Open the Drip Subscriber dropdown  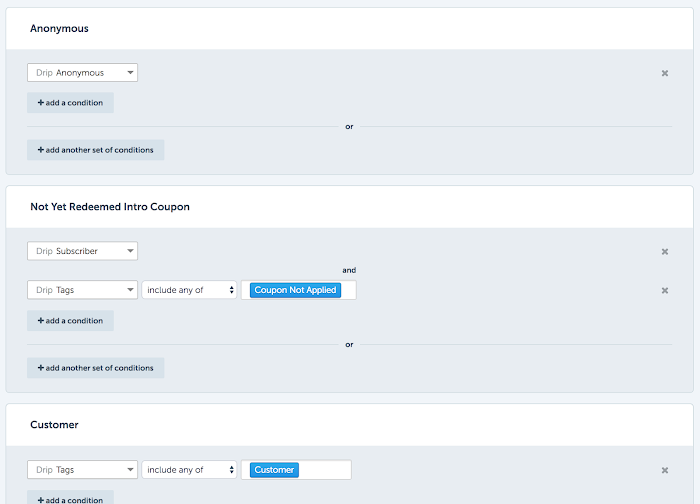[83, 251]
